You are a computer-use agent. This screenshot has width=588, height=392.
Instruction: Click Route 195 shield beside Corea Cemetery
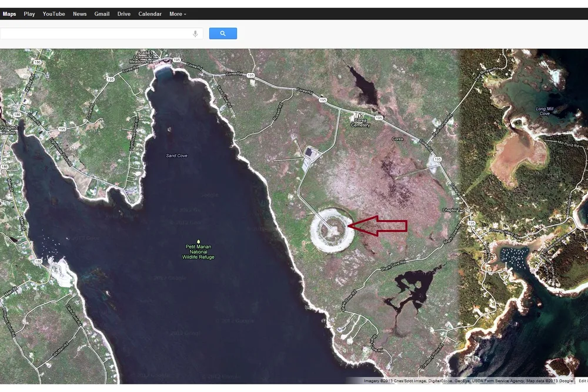click(x=379, y=118)
